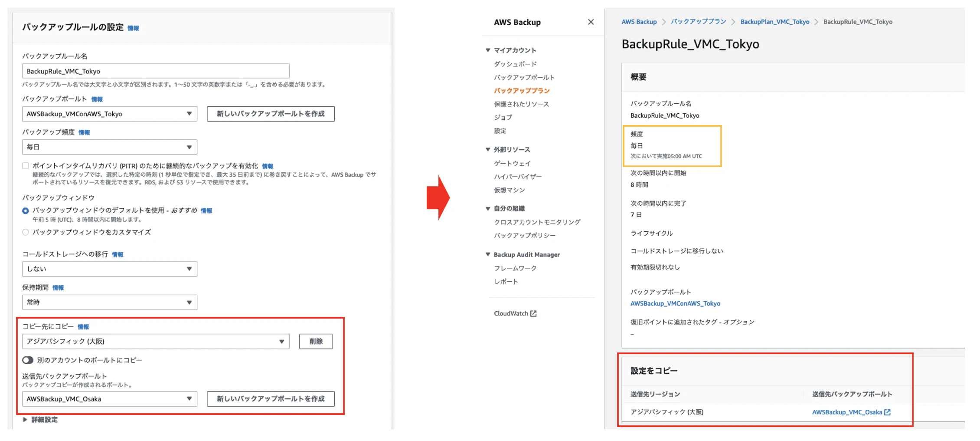Open バックアッププラン in the sidebar
980x441 pixels.
coord(522,91)
